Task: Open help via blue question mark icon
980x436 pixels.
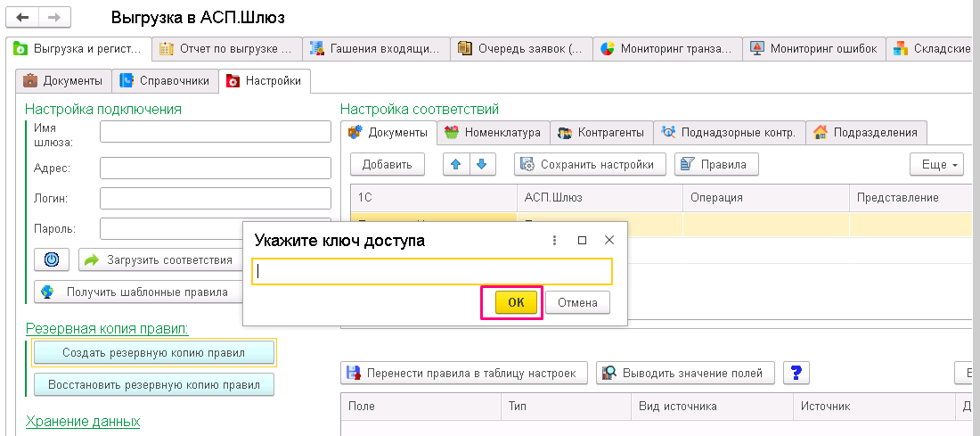Action: point(796,373)
